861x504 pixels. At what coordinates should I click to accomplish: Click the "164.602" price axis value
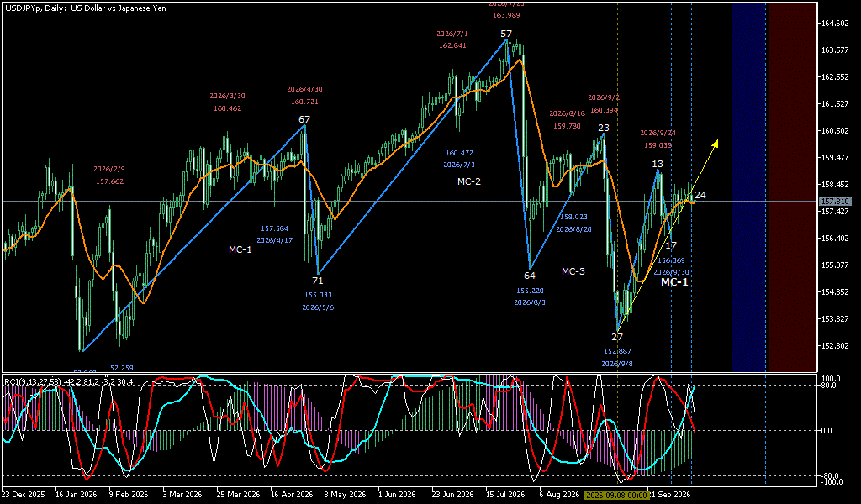click(x=835, y=23)
